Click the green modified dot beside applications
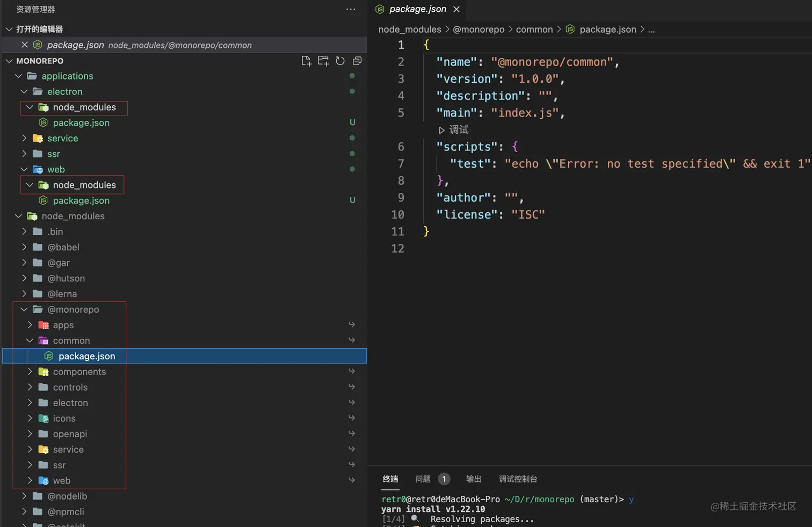Viewport: 812px width, 527px height. click(x=352, y=76)
